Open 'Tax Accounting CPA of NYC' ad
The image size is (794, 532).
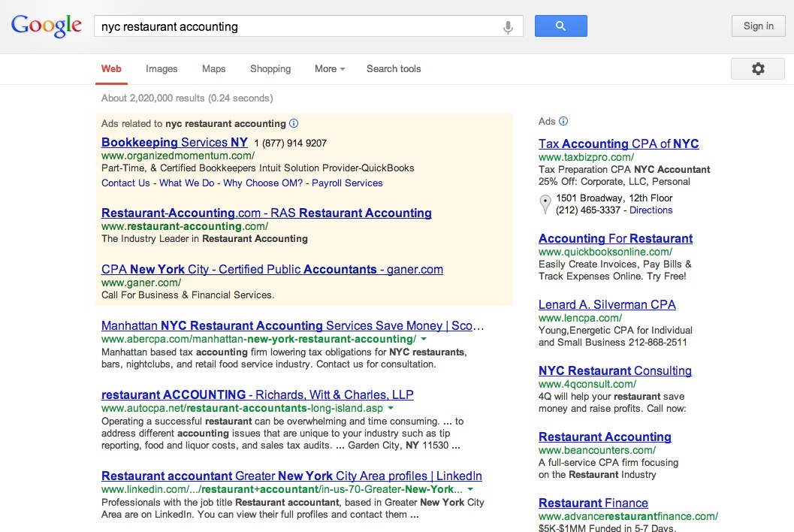[x=618, y=144]
